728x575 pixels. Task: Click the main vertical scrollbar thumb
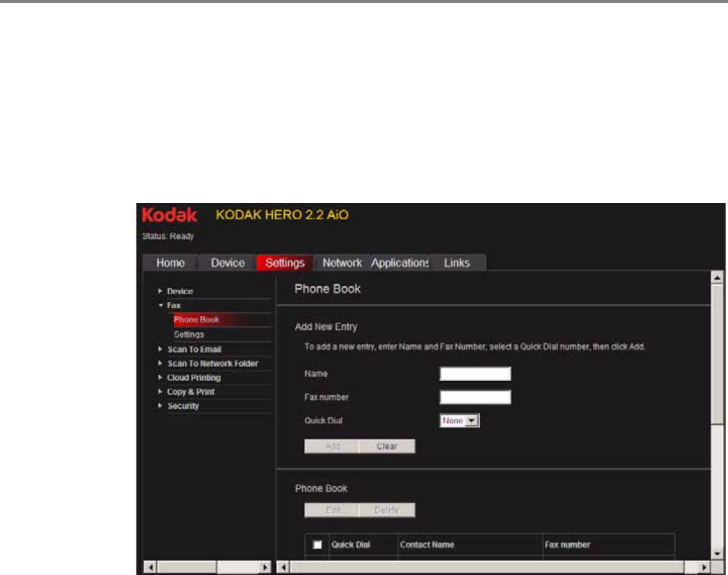(x=717, y=354)
